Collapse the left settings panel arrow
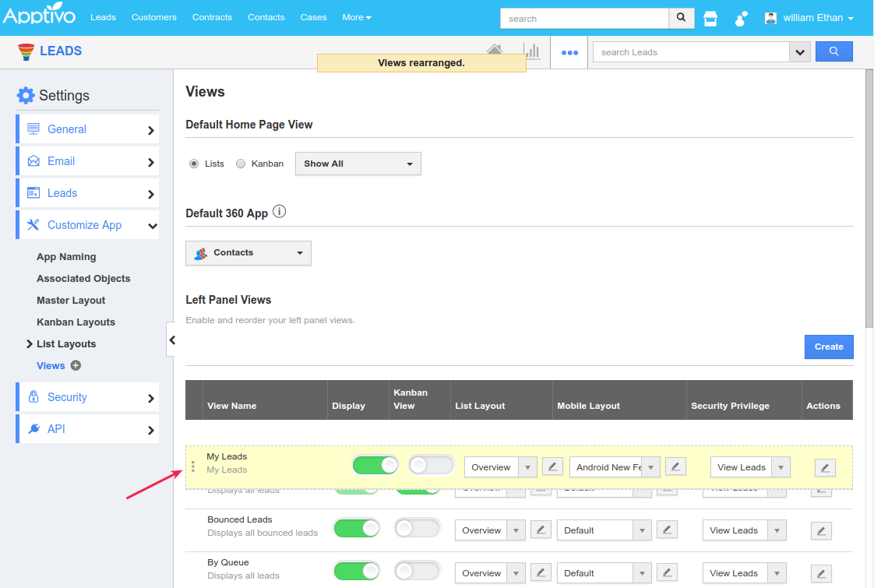This screenshot has height=588, width=874. tap(172, 340)
